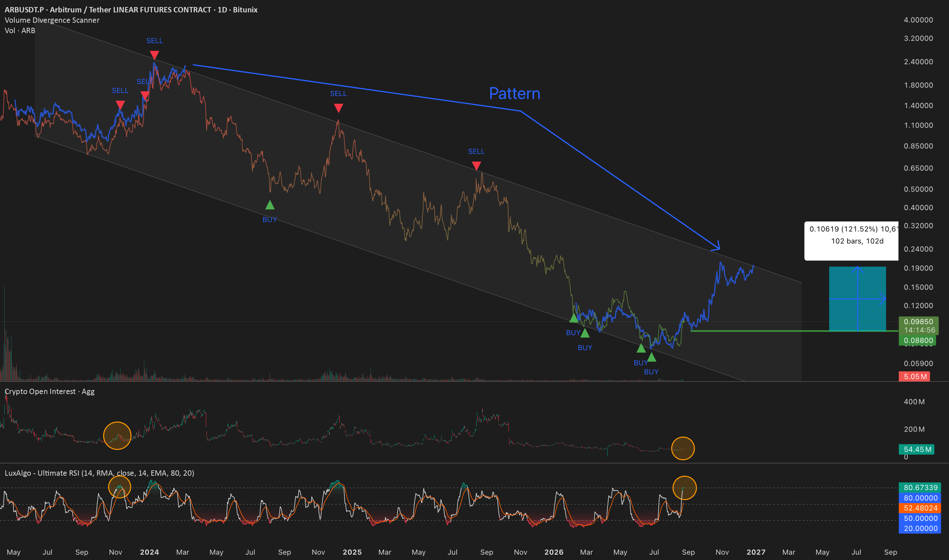Screen dimensions: 949x560
Task: Click the red 5.05 M volume label
Action: [x=914, y=377]
